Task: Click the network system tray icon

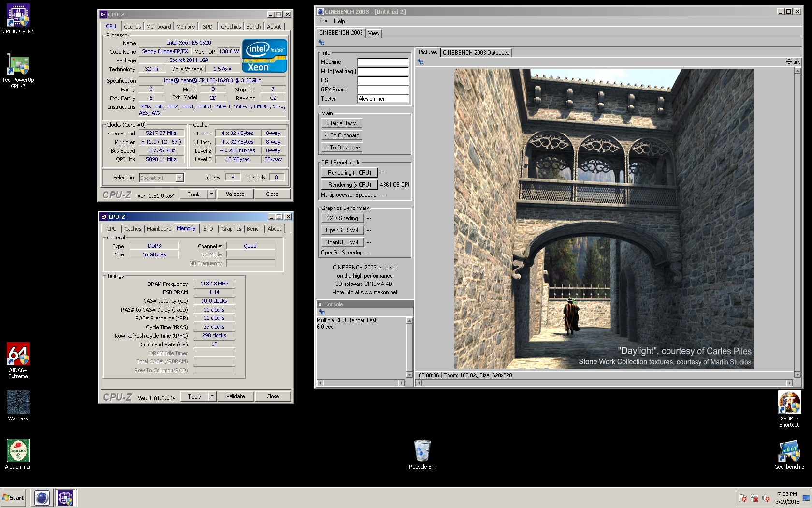Action: (754, 498)
